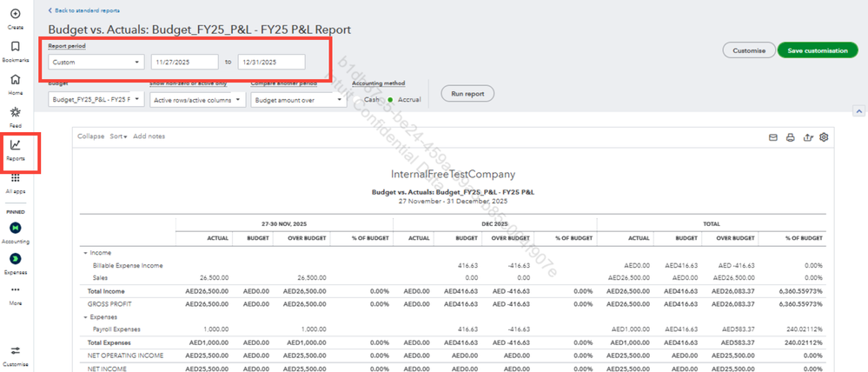Open Active rows/active columns dropdown
The height and width of the screenshot is (372, 868).
(x=198, y=100)
